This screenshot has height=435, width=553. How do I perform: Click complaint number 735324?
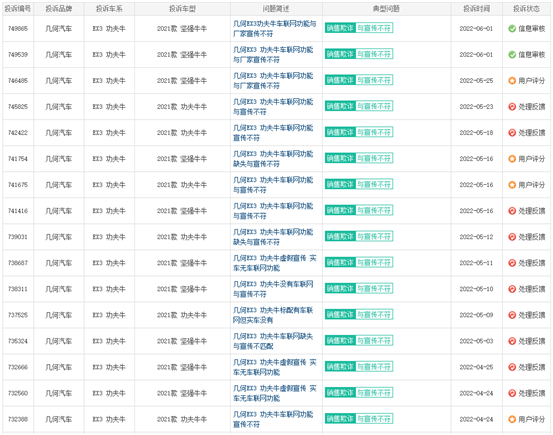coord(18,341)
